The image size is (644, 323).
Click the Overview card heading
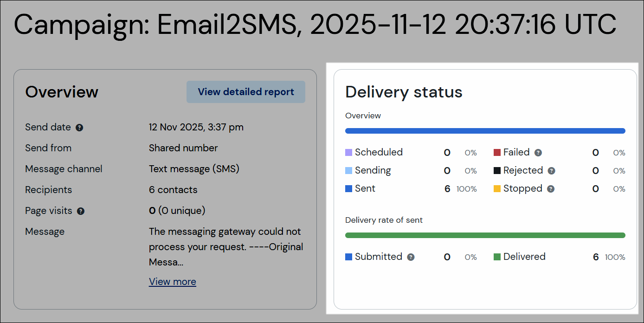pos(62,92)
